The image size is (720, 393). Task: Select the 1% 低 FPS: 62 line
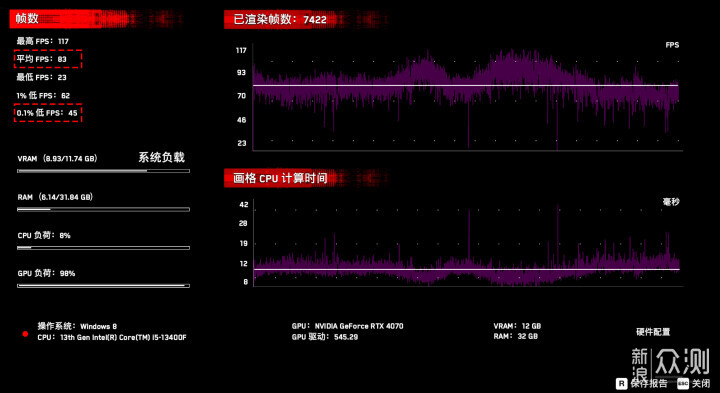(x=43, y=95)
